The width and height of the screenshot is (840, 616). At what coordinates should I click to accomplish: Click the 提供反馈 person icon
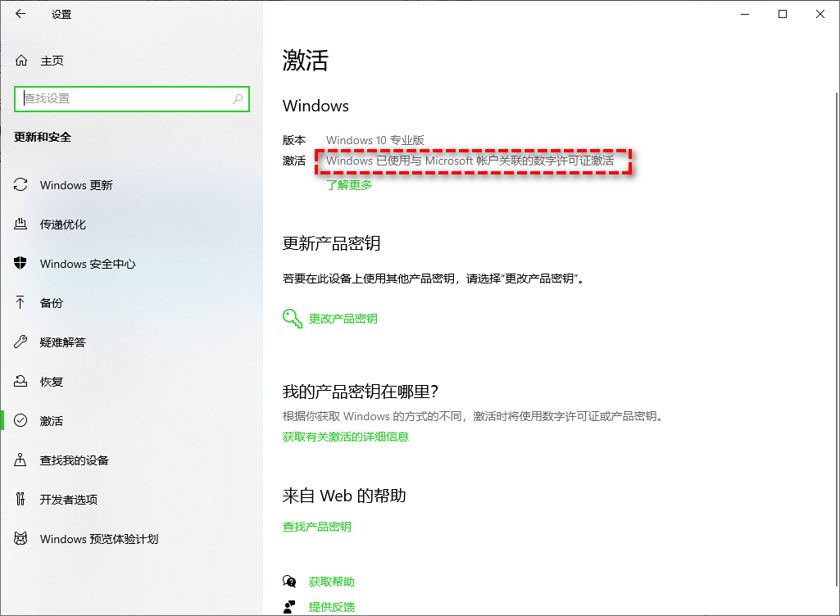pos(290,608)
